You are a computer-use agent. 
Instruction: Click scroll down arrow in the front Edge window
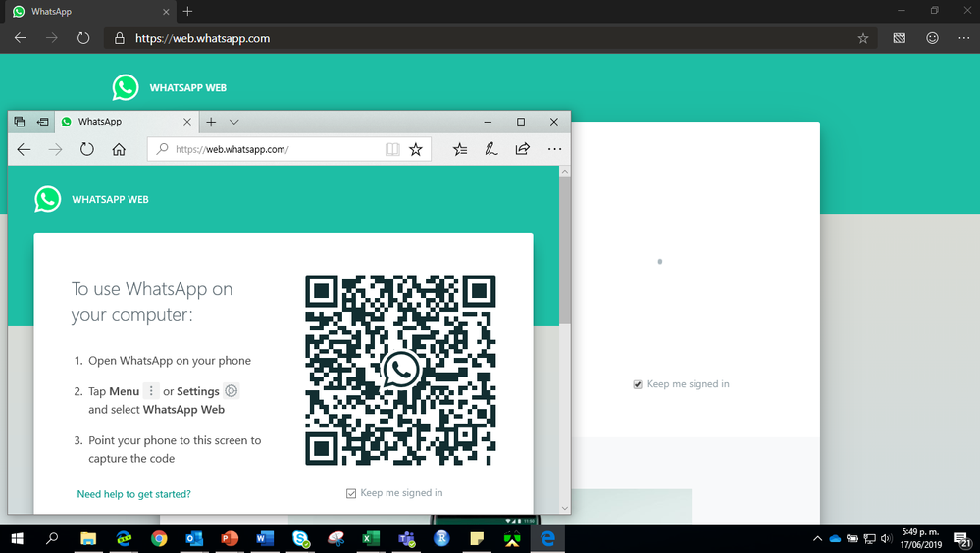565,508
